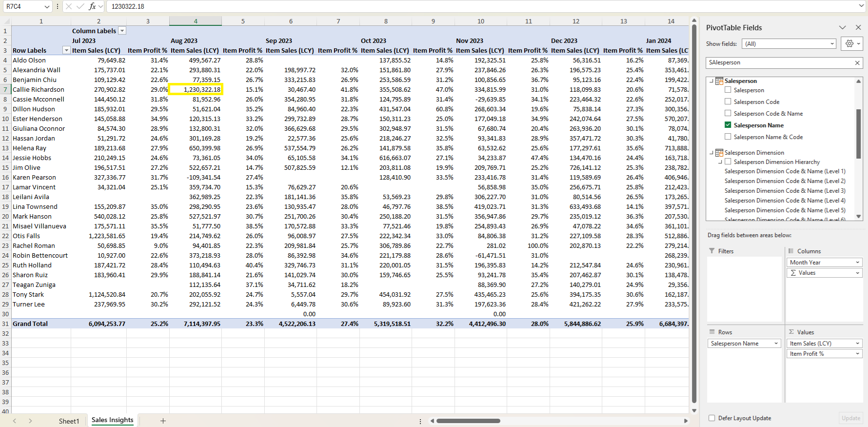Screen dimensions: 868x427
Task: Open the Item Profit % value dropdown
Action: 857,354
